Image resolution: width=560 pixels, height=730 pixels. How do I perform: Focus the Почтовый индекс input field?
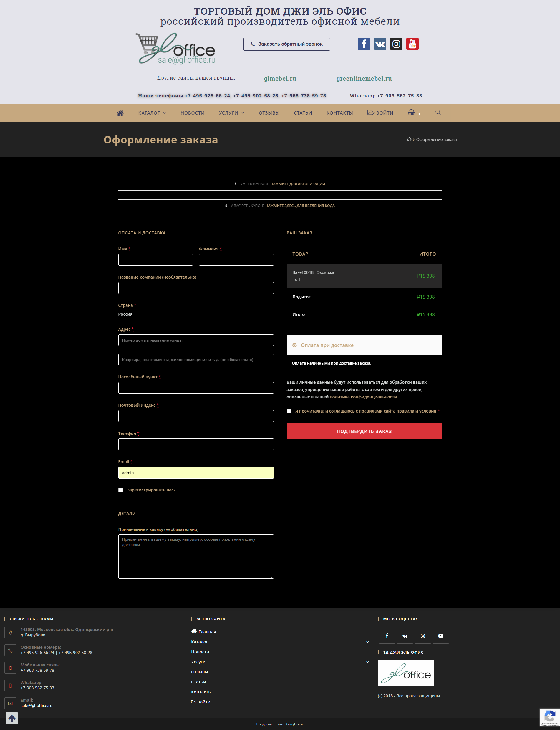click(196, 416)
